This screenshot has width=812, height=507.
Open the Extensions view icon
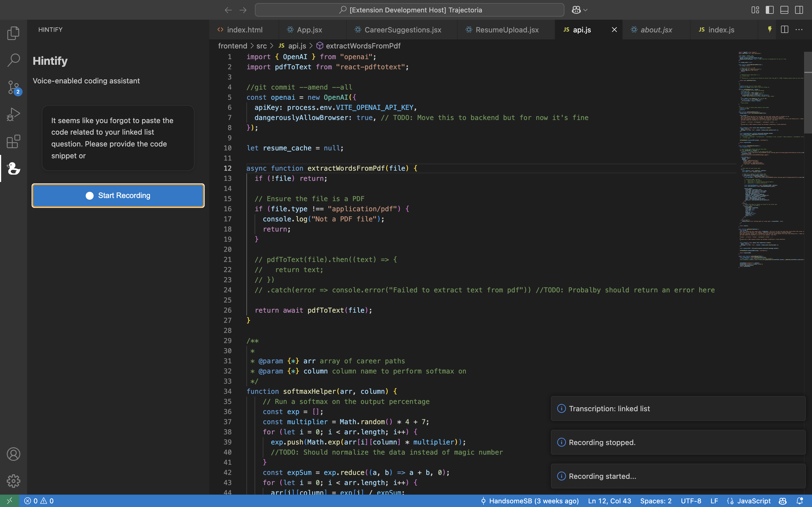tap(14, 141)
